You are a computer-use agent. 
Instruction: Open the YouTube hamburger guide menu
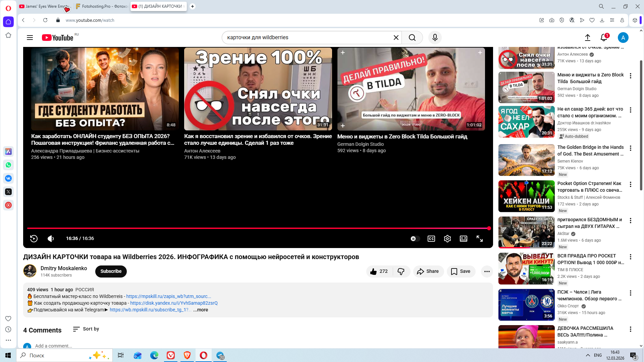point(30,38)
